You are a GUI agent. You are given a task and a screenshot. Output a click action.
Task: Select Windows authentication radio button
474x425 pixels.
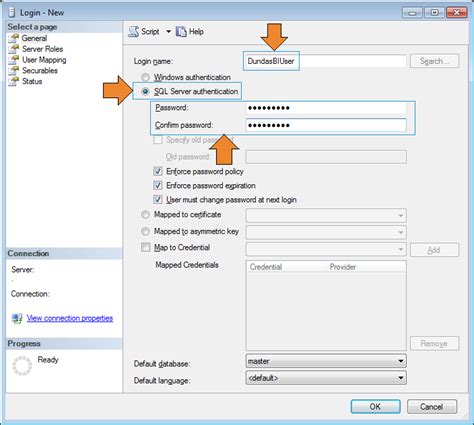(145, 77)
